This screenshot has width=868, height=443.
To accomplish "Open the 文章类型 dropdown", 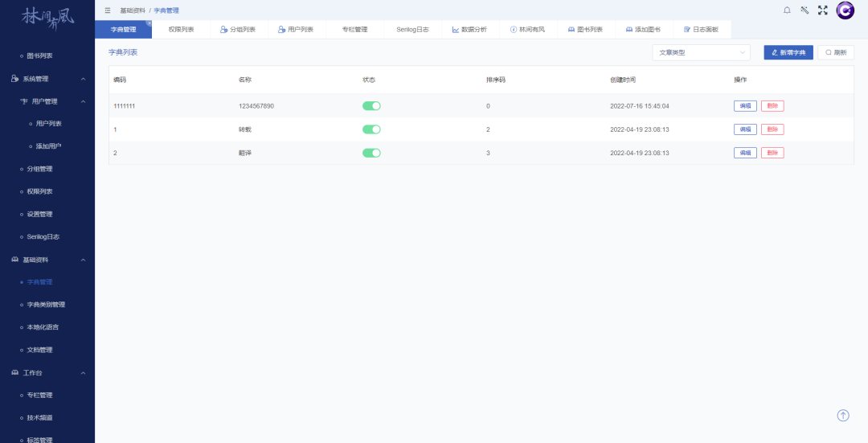I will 701,52.
